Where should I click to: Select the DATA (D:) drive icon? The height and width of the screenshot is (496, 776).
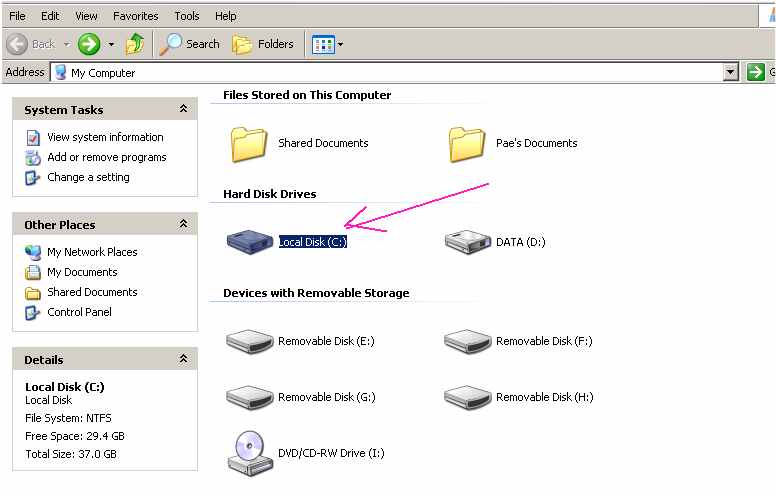(x=468, y=242)
